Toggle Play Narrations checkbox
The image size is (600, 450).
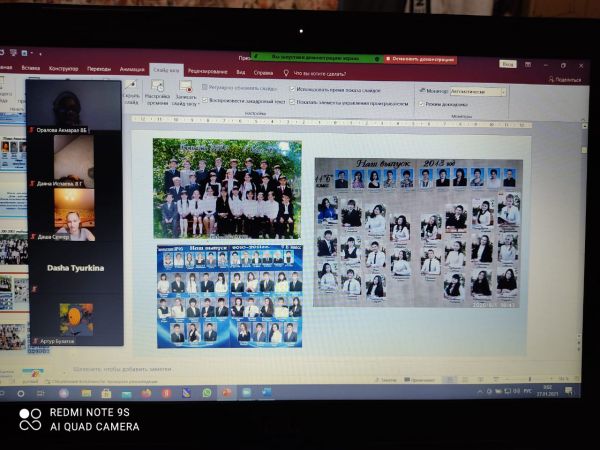click(x=205, y=102)
